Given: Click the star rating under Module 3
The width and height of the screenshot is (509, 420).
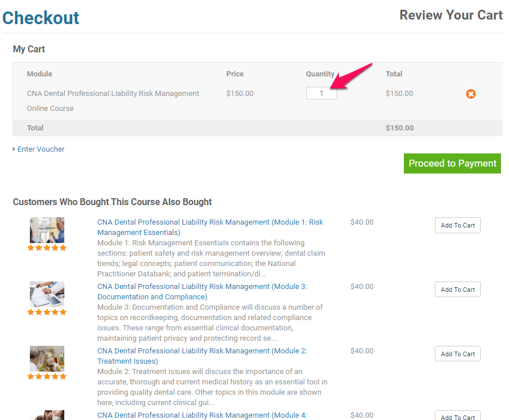Looking at the screenshot, I should tap(47, 312).
